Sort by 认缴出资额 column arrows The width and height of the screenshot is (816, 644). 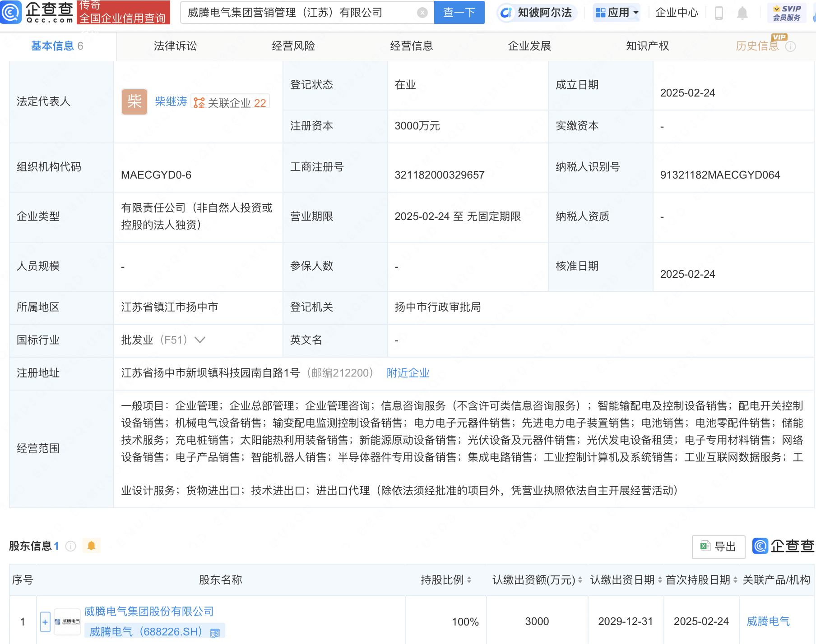point(580,580)
